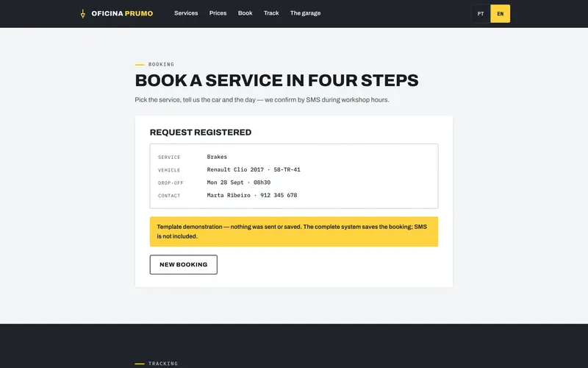Switch language to PT
This screenshot has height=368, width=588.
point(481,13)
